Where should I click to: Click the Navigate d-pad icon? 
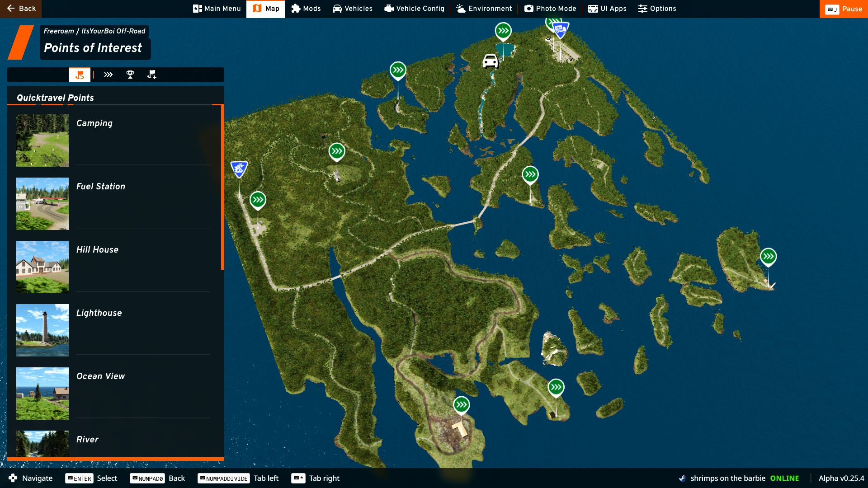(x=13, y=478)
